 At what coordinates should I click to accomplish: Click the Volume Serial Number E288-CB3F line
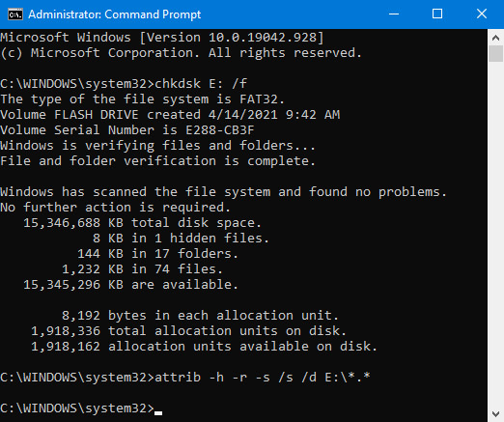tap(127, 130)
